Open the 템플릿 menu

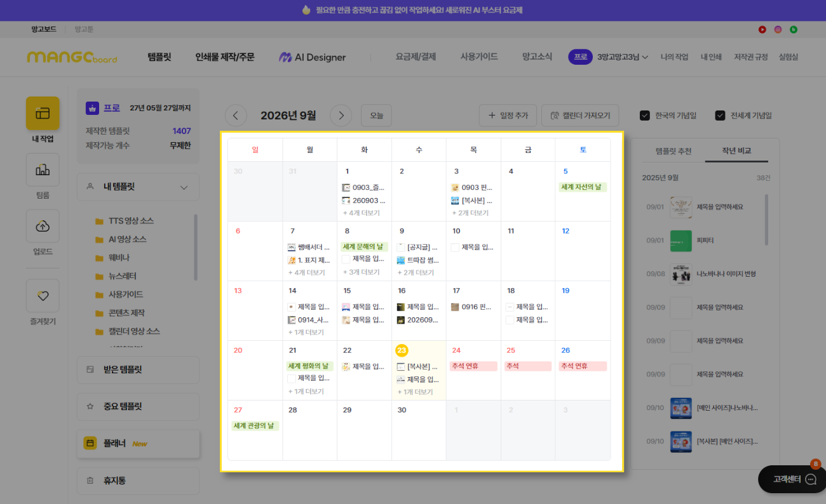coord(159,57)
